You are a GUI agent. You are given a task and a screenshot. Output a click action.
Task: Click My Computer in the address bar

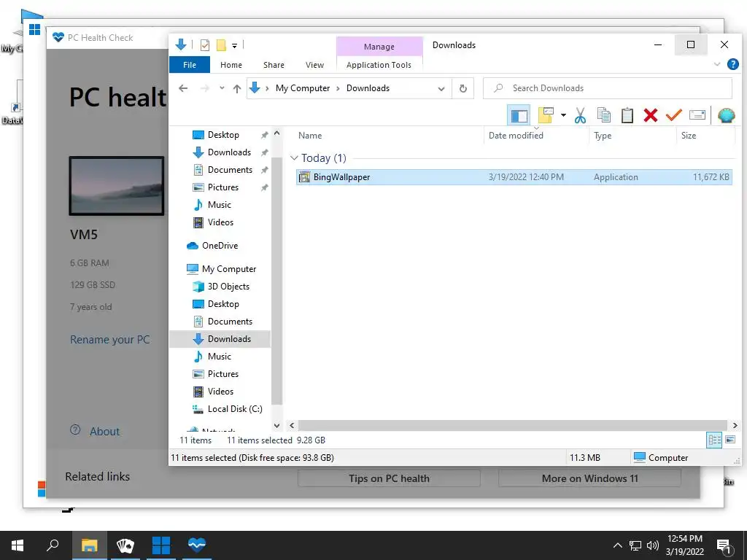[x=303, y=88]
